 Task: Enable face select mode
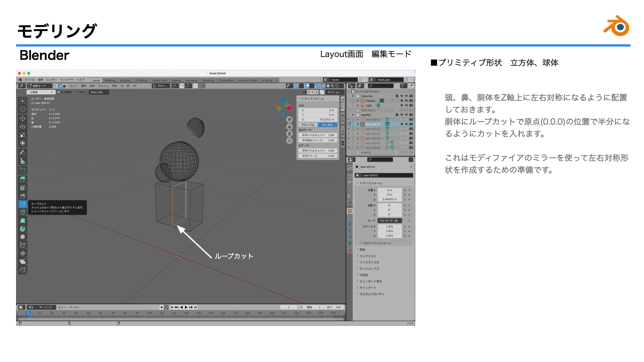(x=64, y=86)
